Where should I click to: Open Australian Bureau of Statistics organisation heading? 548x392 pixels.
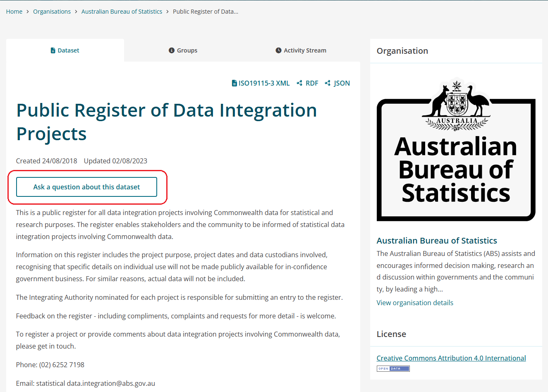437,241
